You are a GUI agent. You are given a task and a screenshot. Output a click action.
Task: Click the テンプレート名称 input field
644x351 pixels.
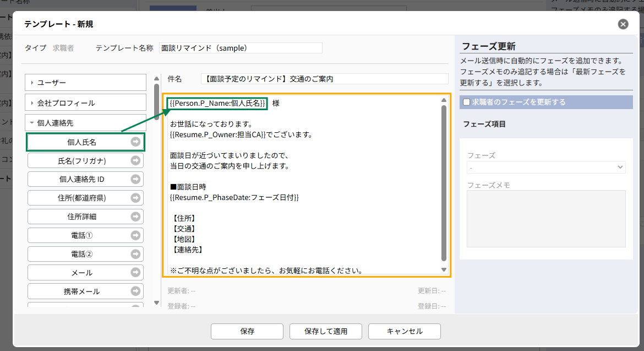click(x=241, y=48)
